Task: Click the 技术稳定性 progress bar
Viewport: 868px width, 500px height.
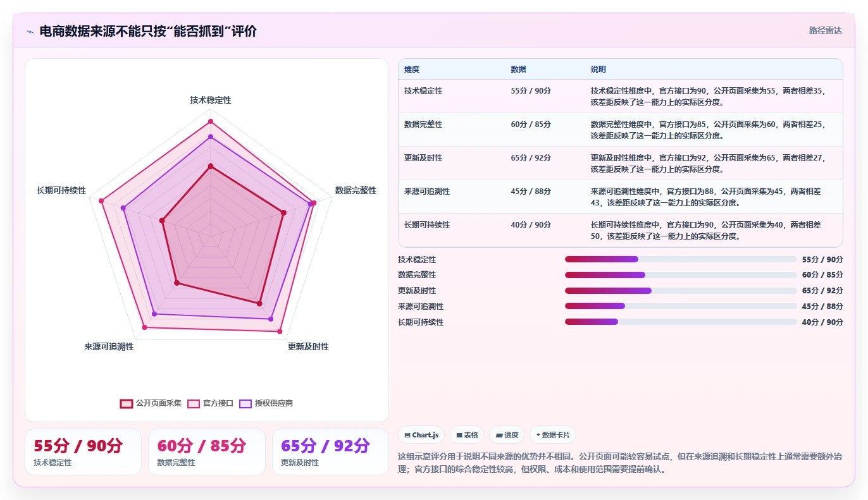Action: pos(681,259)
